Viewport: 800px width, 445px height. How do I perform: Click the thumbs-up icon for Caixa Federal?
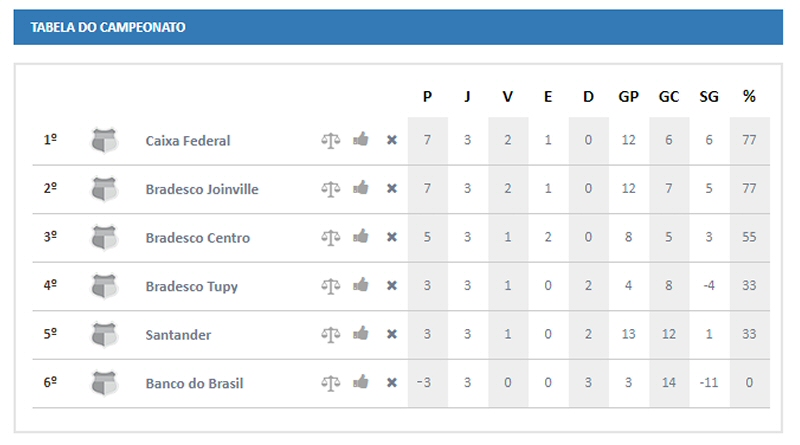361,139
